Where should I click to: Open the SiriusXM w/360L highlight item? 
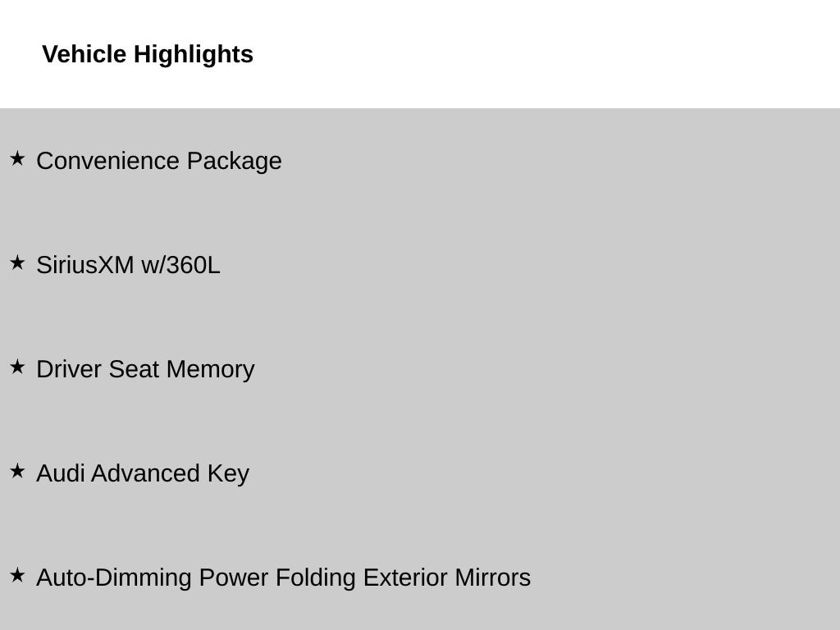(128, 265)
